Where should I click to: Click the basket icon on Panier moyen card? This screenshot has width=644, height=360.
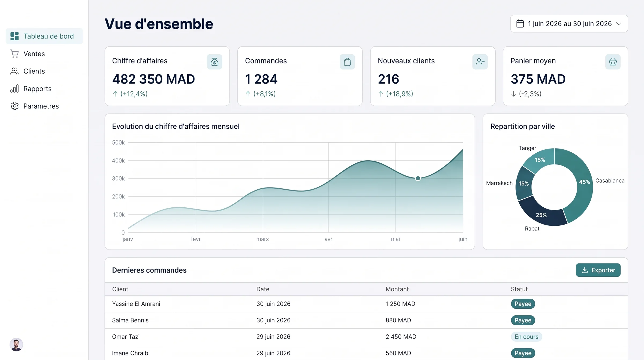pos(613,62)
